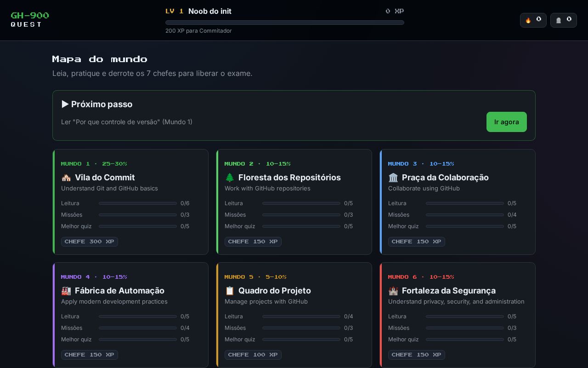The image size is (588, 368).
Task: Click the Missões progress bar in Quadro do Projeto
Action: coord(301,328)
